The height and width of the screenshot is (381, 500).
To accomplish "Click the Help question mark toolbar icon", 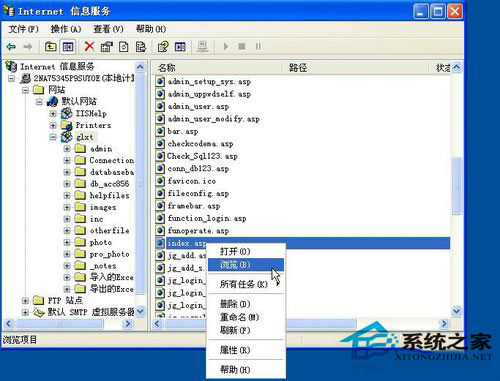I will [x=163, y=47].
